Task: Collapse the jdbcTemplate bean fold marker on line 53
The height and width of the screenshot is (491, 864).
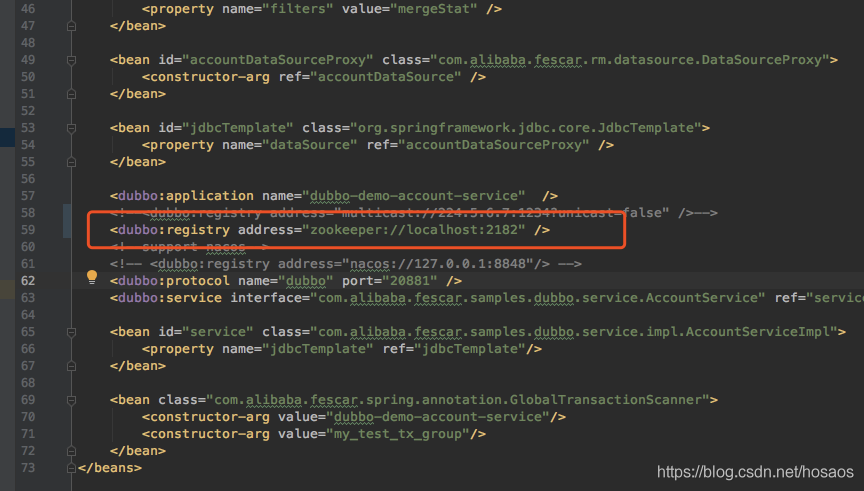Action: pos(71,128)
